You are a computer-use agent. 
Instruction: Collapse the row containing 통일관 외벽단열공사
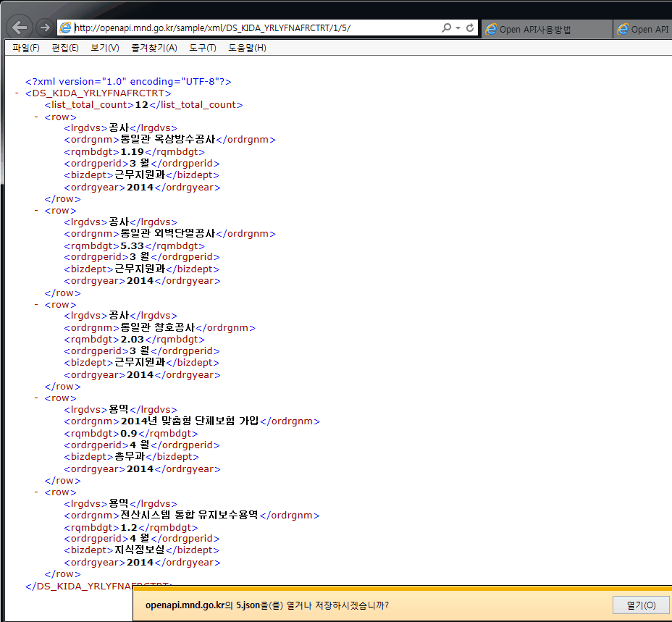36,211
